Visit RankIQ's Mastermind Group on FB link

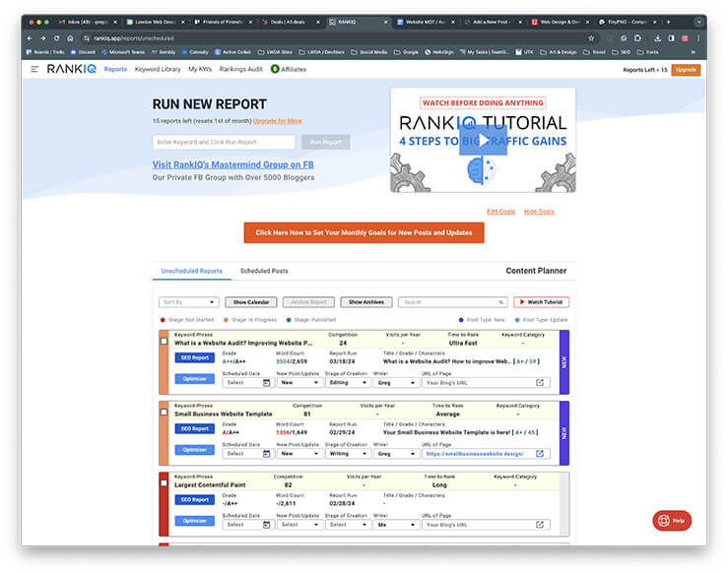coord(233,164)
